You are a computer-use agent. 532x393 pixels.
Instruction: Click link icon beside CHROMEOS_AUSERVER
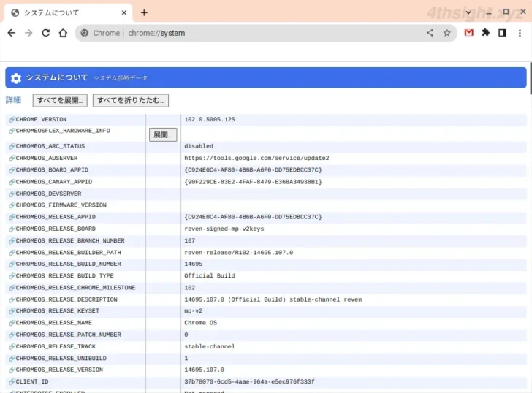12,158
